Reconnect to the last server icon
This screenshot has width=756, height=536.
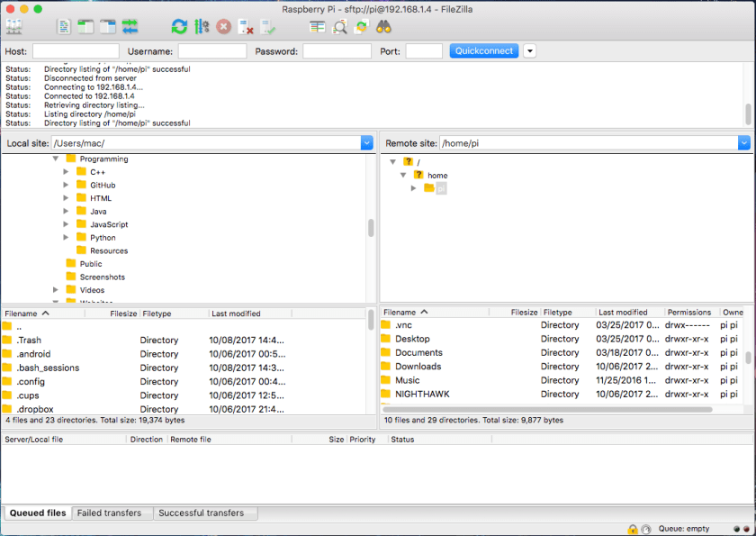point(267,27)
